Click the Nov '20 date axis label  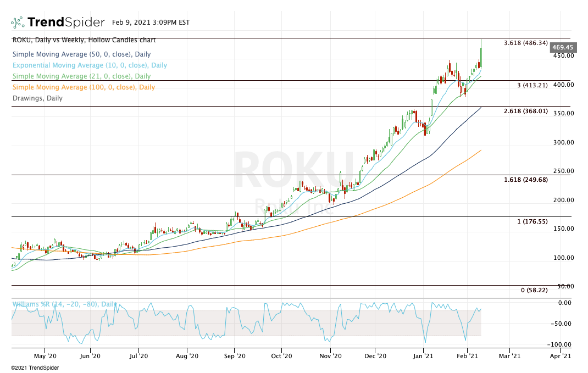(x=330, y=356)
